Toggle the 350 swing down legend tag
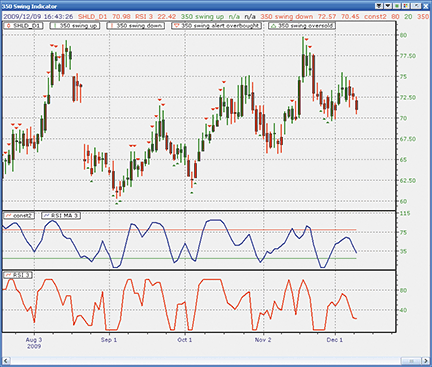This screenshot has width=432, height=367. (x=136, y=26)
